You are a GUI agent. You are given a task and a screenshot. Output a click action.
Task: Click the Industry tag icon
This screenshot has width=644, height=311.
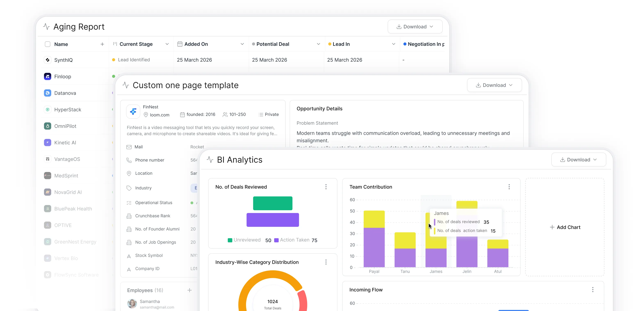(x=129, y=188)
